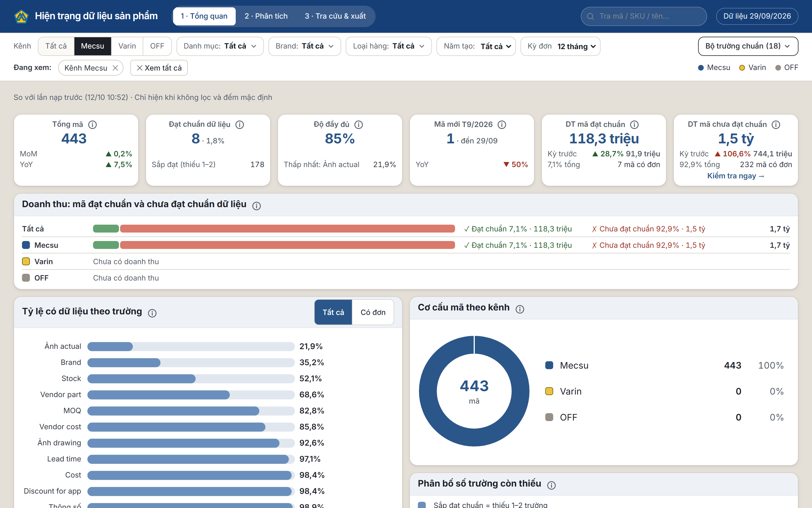This screenshot has height=508, width=812.
Task: Click the Mecsu row revenue bar
Action: coord(274,245)
